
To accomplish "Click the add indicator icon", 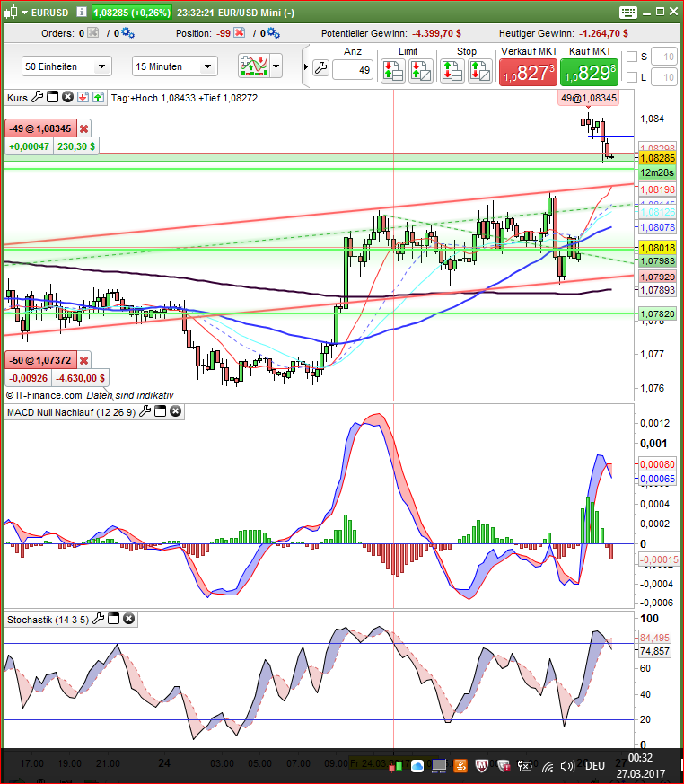I will [254, 66].
